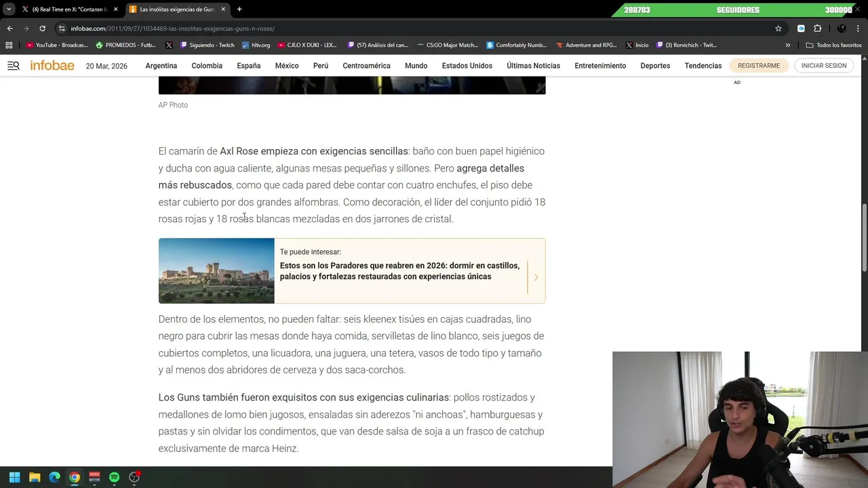Open a new browser tab with plus
The width and height of the screenshot is (868, 488).
coord(239,9)
